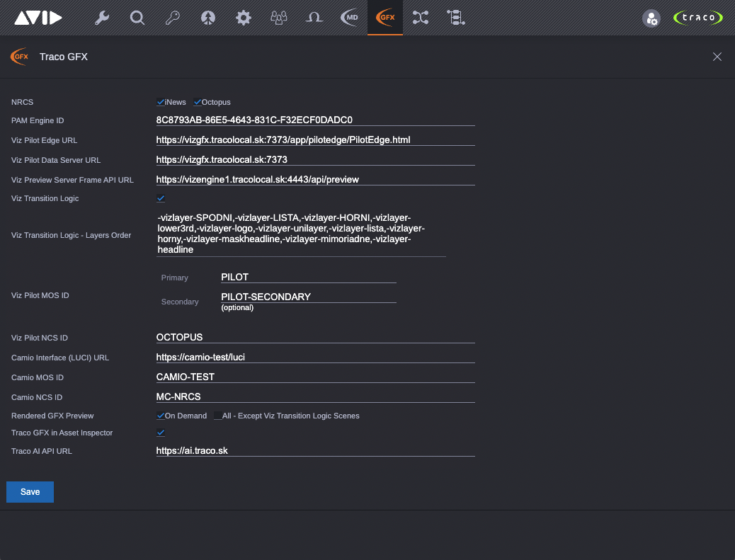735x560 pixels.
Task: Click the Camio Interface (LUCI) URL field
Action: tap(316, 357)
